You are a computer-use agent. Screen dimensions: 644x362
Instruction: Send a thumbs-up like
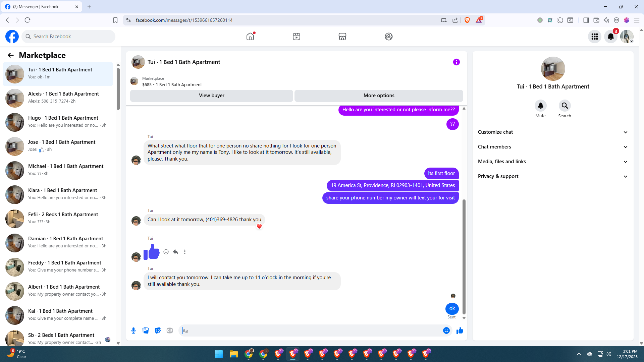[x=460, y=330]
